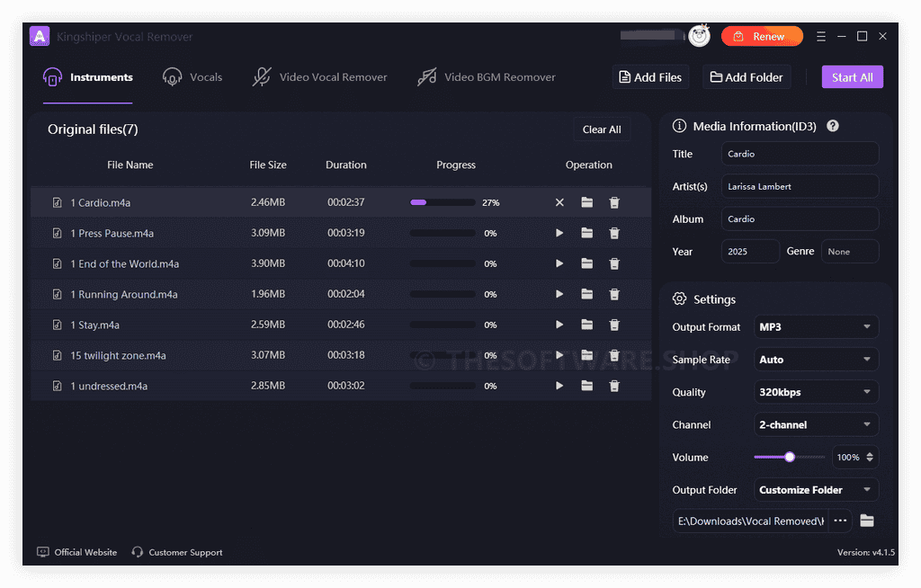The image size is (921, 588).
Task: Open the Video BGM Reomover tab
Action: [486, 77]
